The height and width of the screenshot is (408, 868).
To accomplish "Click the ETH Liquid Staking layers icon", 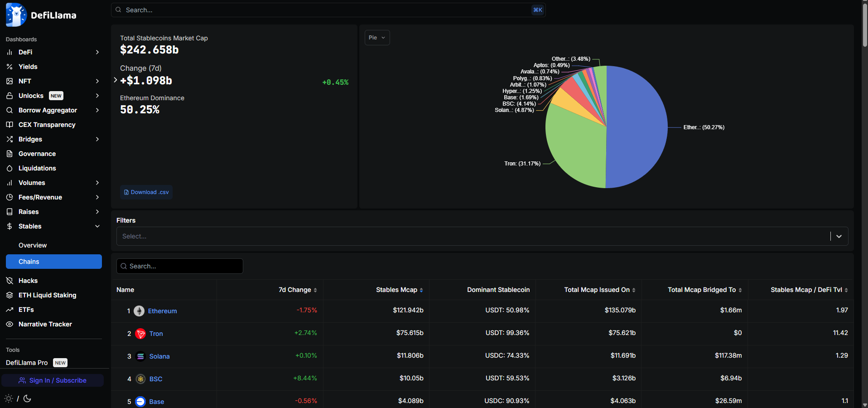I will (10, 295).
